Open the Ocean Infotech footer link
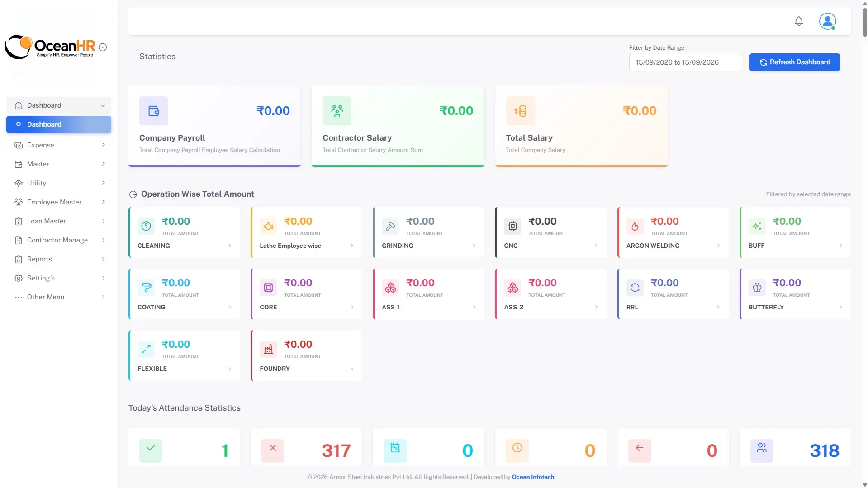The image size is (868, 488). click(533, 477)
